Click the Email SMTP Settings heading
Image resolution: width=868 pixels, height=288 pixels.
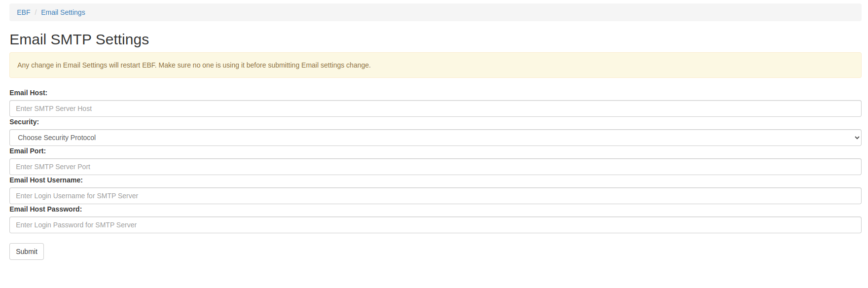[x=79, y=39]
